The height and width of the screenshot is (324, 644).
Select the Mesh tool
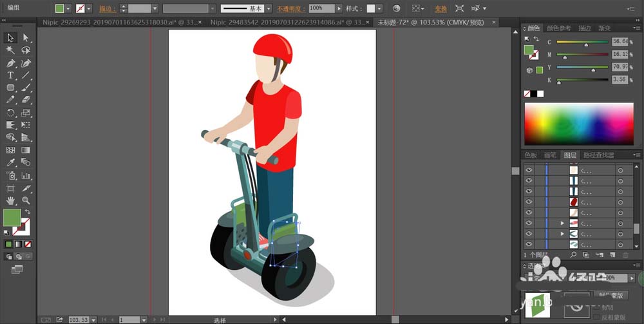(x=10, y=150)
